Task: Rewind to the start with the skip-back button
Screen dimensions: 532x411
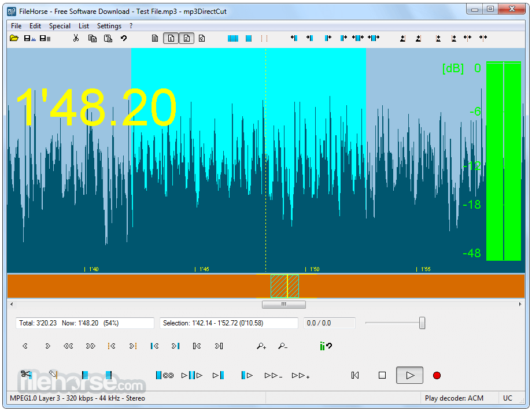Action: (355, 375)
